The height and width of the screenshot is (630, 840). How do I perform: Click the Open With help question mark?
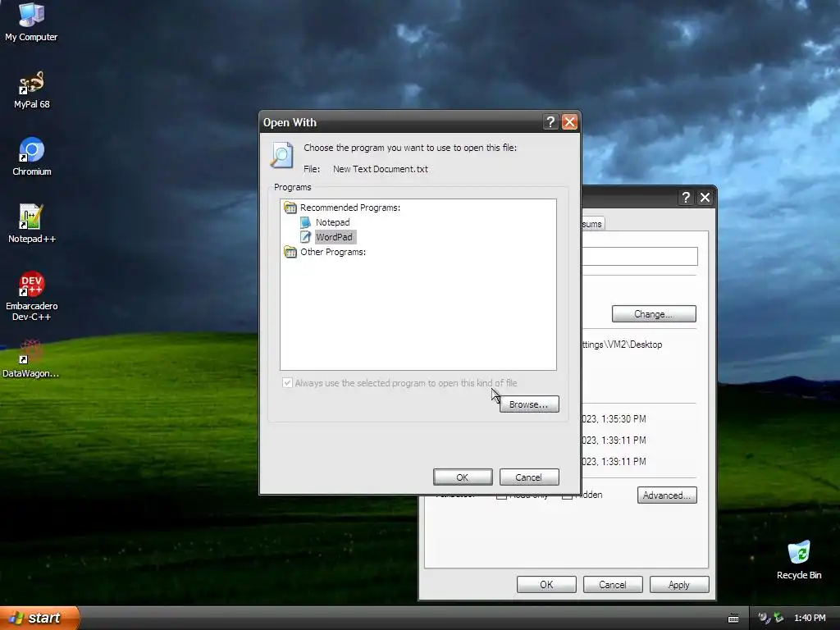point(550,122)
